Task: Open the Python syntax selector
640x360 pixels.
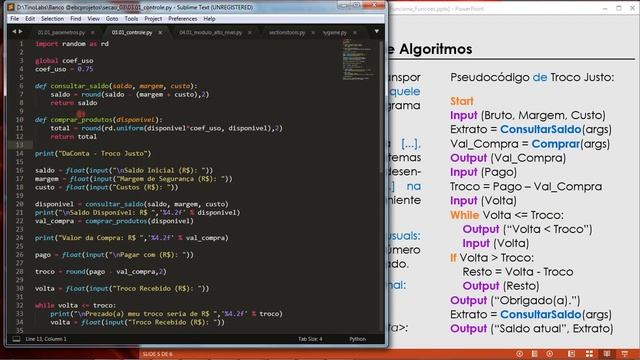Action: click(x=357, y=339)
